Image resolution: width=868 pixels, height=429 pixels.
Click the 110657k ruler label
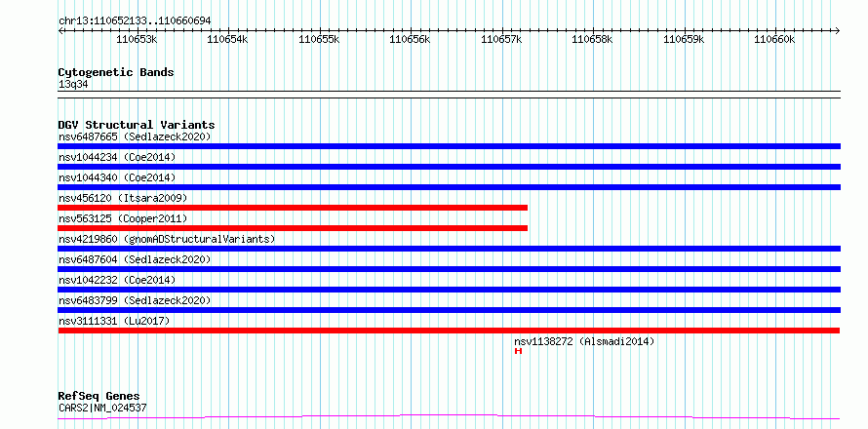pyautogui.click(x=501, y=39)
